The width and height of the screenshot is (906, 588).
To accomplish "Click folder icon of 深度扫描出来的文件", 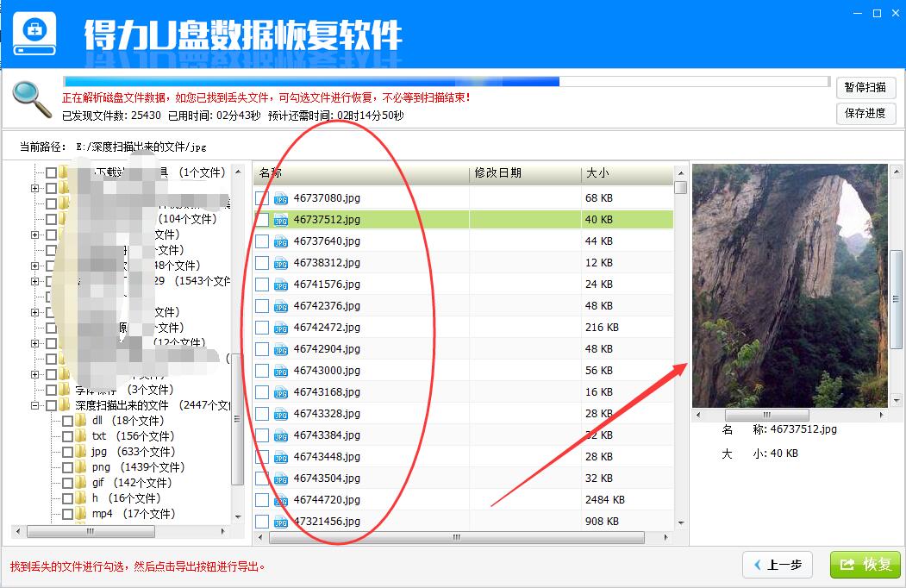I will click(65, 404).
